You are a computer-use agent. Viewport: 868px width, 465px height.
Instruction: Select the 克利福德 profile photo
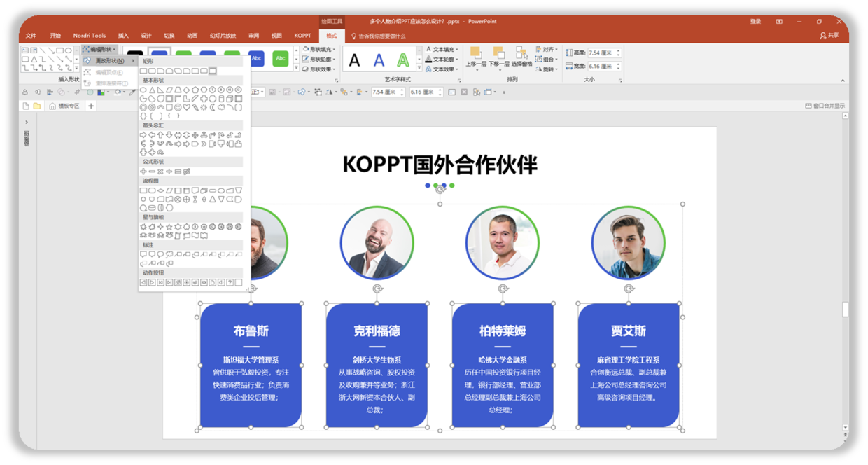point(377,243)
